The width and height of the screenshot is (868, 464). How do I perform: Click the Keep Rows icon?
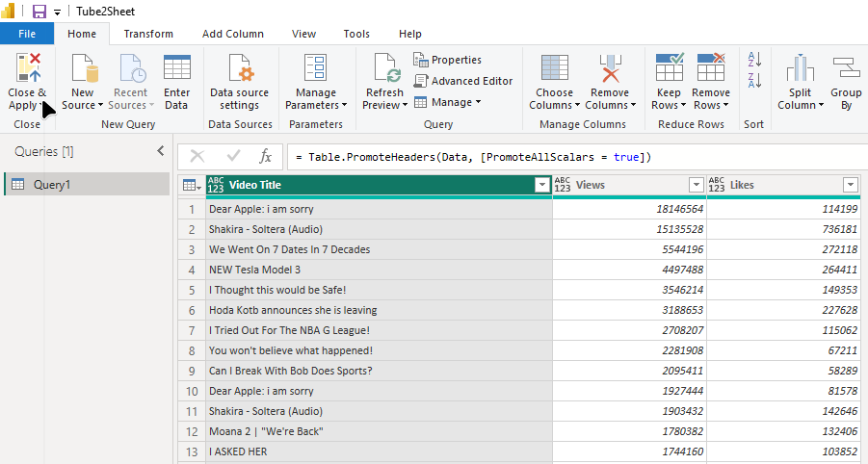(x=670, y=67)
